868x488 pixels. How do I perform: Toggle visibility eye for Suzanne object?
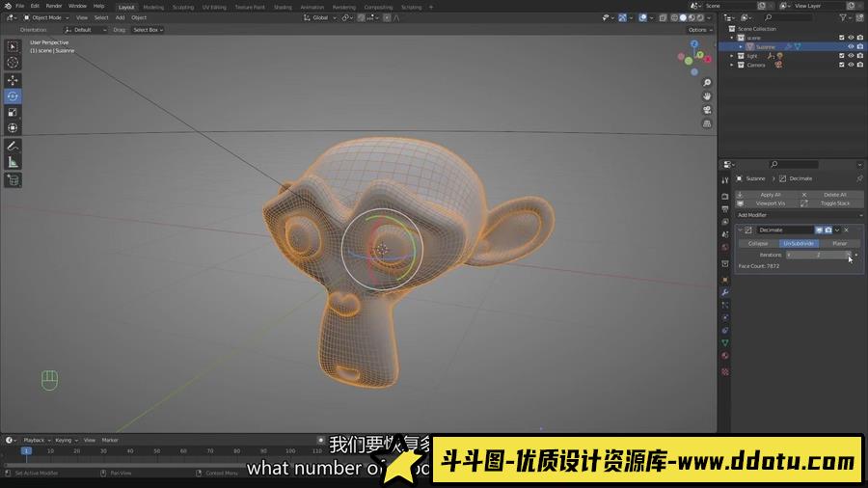[851, 47]
